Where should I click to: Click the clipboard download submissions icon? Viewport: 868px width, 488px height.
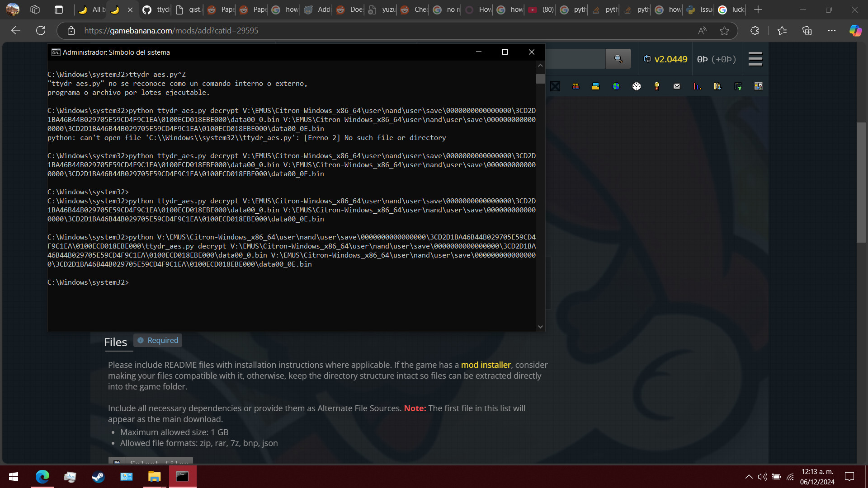pos(717,86)
